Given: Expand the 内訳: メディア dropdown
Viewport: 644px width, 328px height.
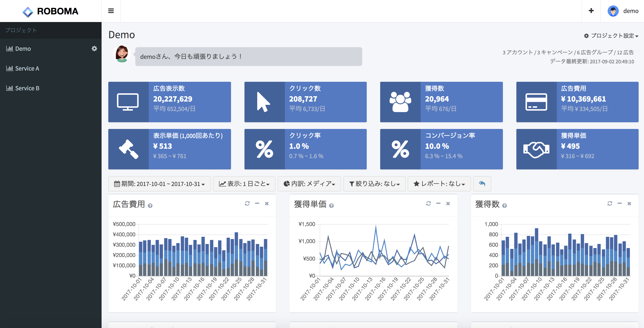Looking at the screenshot, I should (309, 184).
